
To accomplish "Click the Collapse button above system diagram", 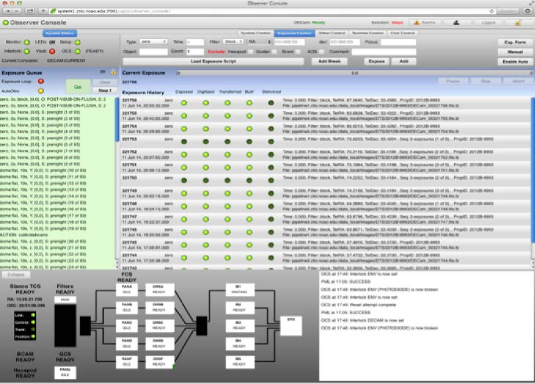I will point(16,274).
